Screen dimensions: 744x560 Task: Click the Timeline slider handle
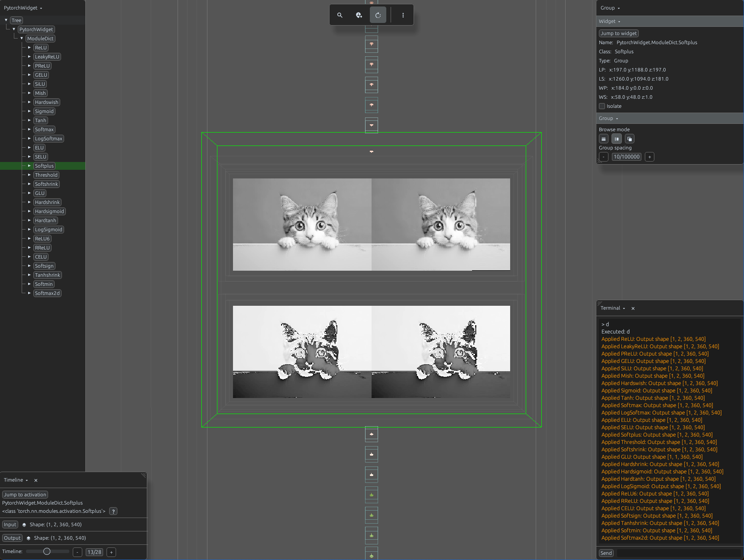[47, 551]
